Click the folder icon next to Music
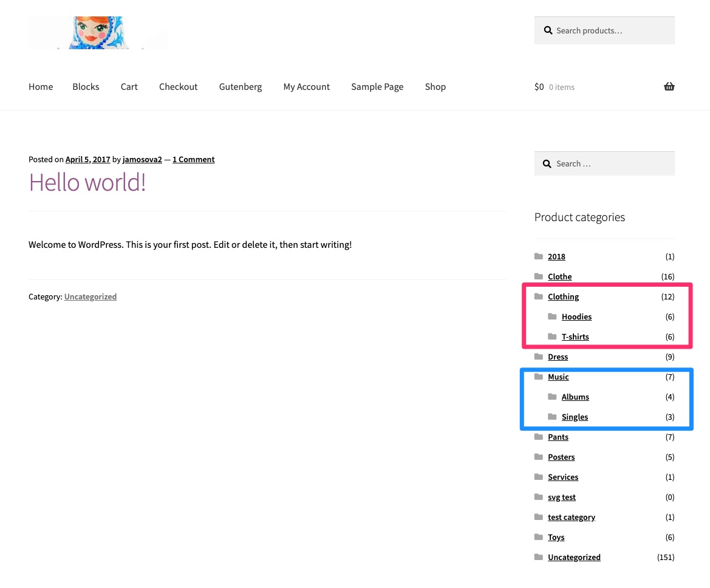The width and height of the screenshot is (710, 588). pos(539,377)
